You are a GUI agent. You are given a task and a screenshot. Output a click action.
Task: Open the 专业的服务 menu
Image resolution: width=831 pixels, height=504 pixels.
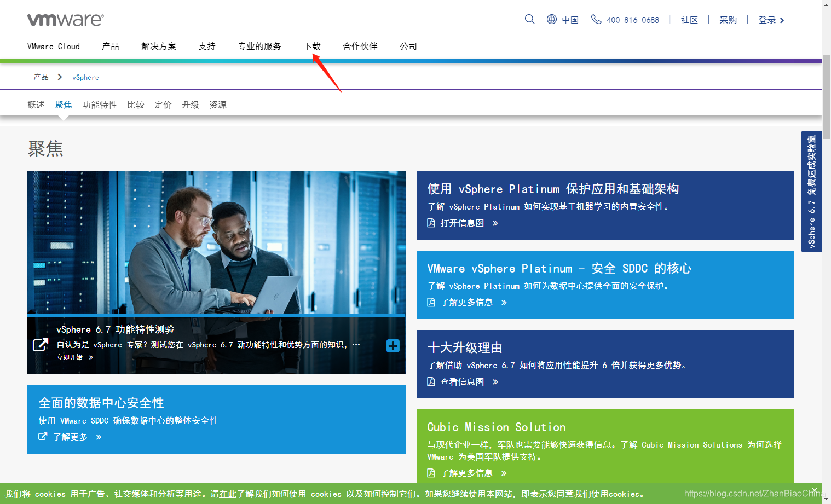259,47
